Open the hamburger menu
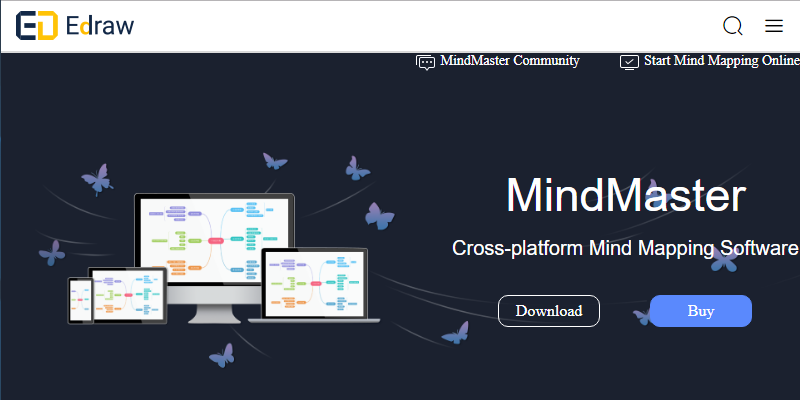 coord(774,26)
